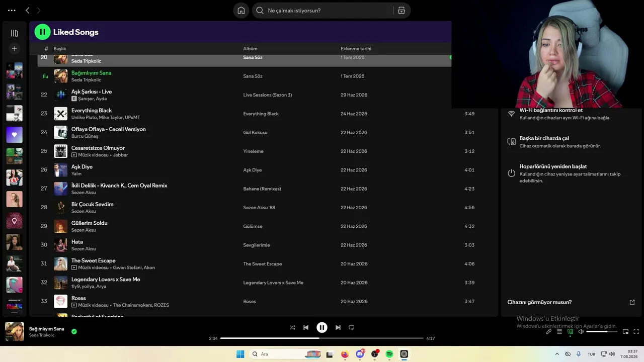
Task: Open the album Sezen Aksu'88
Action: click(x=259, y=208)
